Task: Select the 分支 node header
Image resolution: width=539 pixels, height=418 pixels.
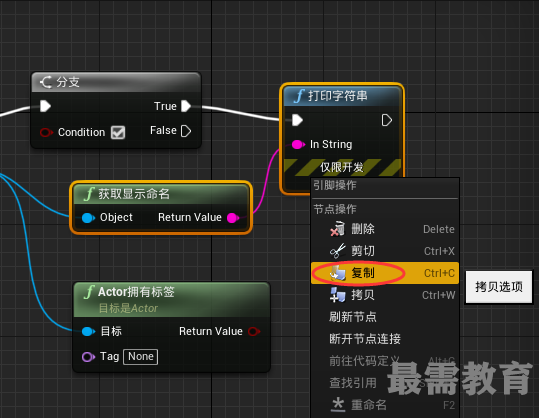Action: (116, 82)
